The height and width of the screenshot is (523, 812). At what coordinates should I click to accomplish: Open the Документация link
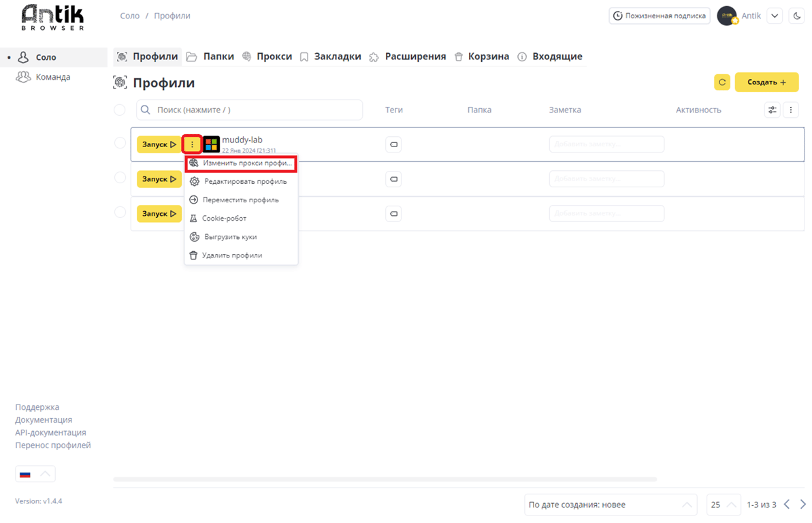coord(44,420)
